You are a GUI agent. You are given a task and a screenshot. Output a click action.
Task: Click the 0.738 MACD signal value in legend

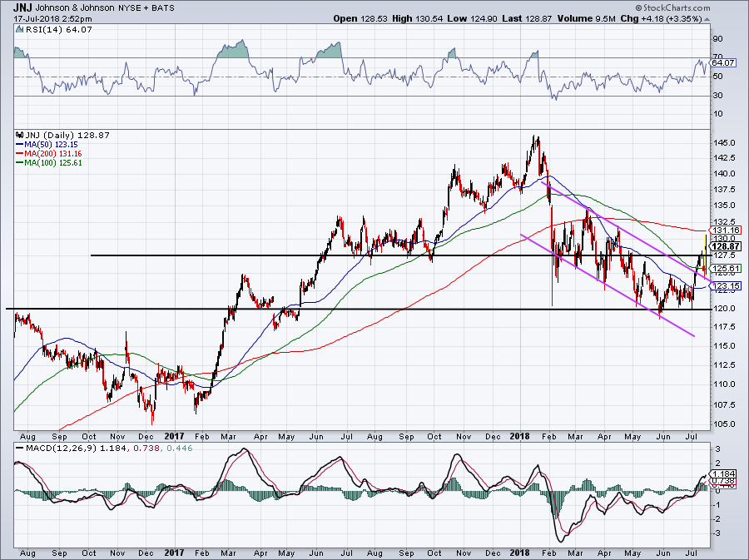point(146,448)
